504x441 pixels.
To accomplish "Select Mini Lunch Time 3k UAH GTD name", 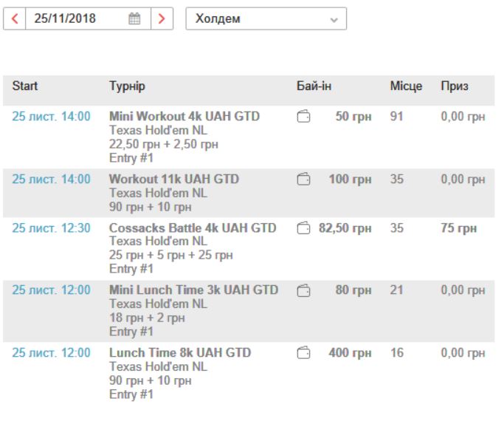I will pyautogui.click(x=194, y=290).
